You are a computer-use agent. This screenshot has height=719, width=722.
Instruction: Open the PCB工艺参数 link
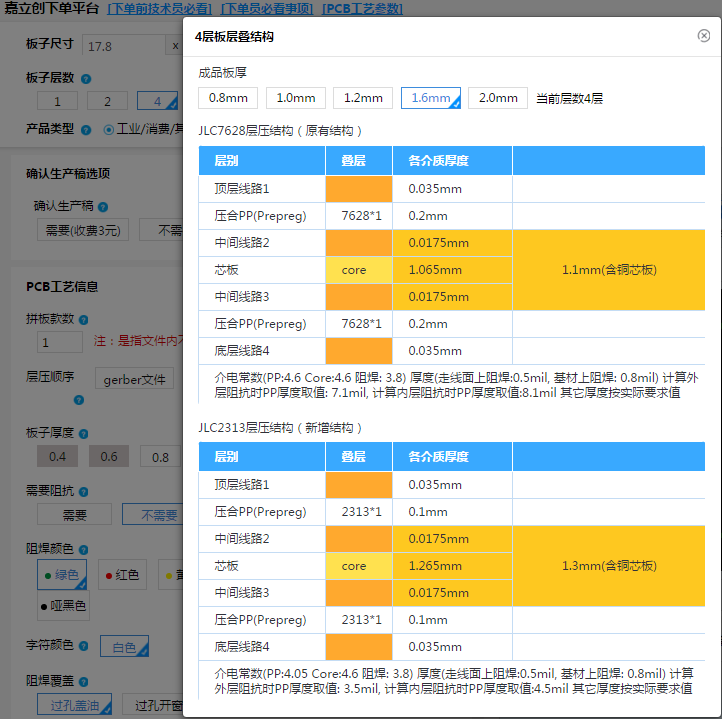tap(362, 9)
